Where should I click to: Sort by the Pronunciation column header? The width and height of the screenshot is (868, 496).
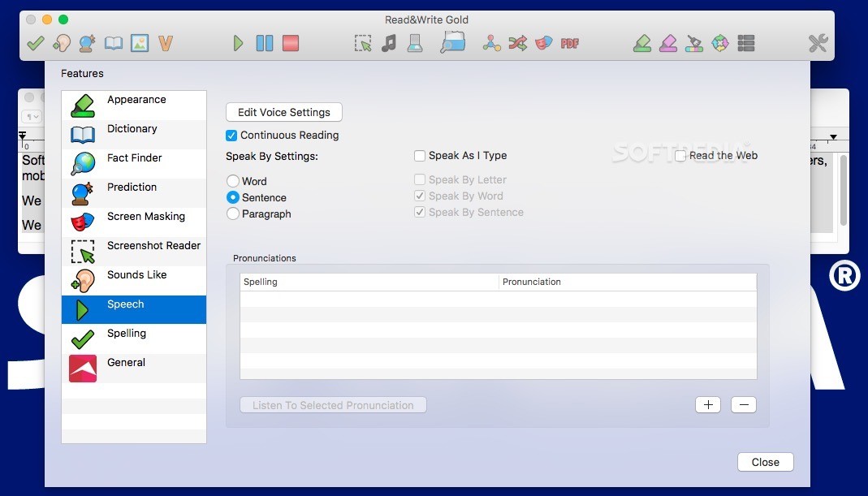pyautogui.click(x=628, y=282)
